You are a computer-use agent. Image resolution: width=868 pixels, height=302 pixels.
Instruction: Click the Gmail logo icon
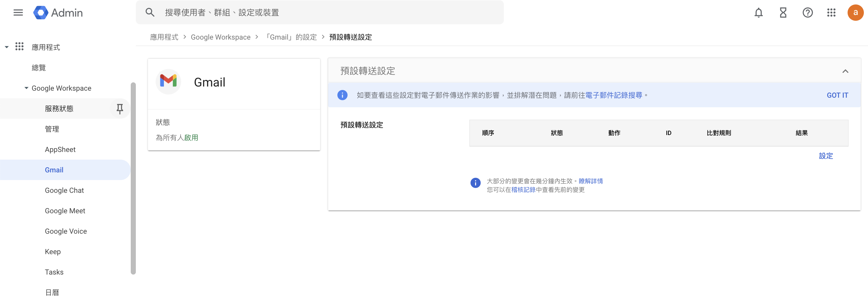168,81
